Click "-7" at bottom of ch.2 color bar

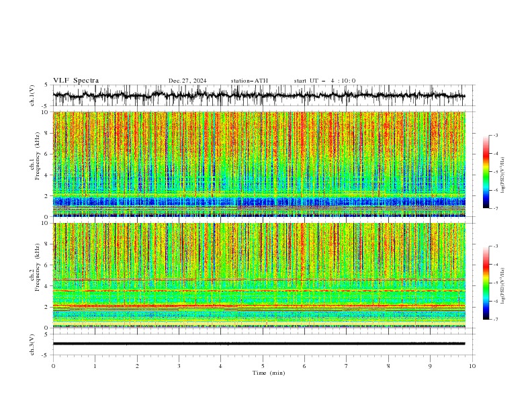tap(496, 319)
